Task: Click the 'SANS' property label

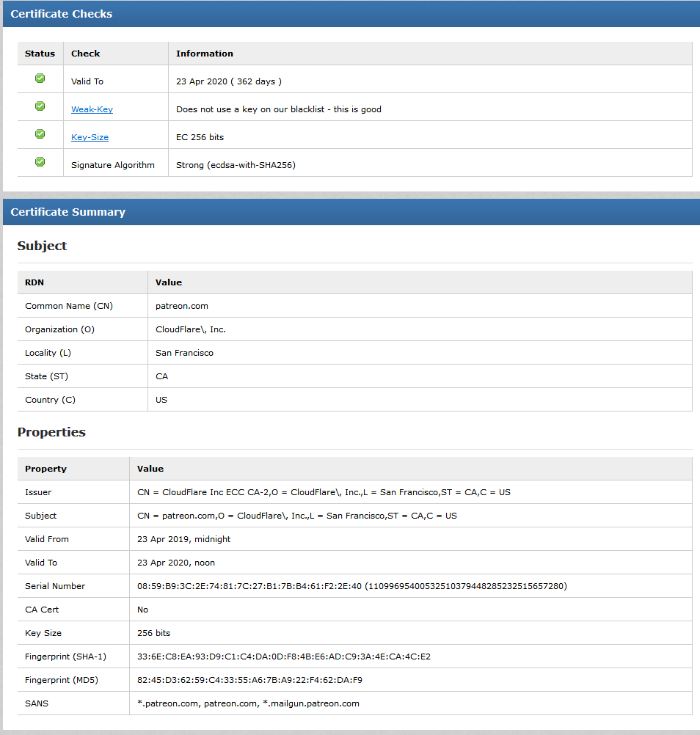Action: [x=37, y=703]
